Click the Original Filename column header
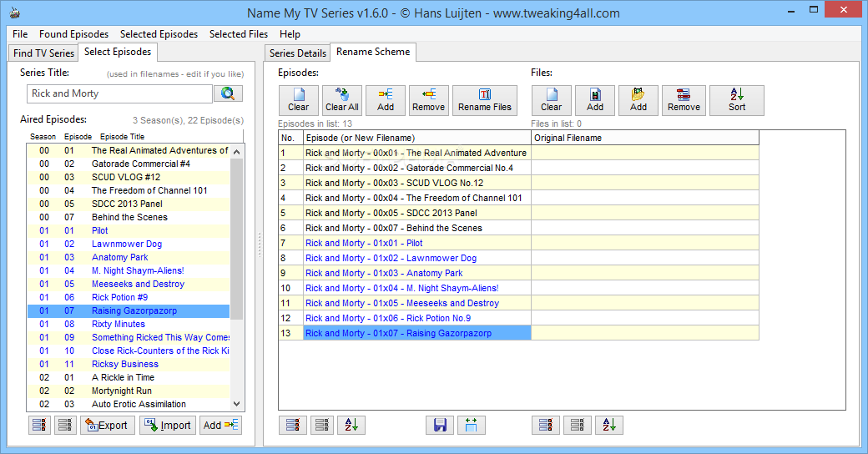This screenshot has height=454, width=868. point(644,138)
